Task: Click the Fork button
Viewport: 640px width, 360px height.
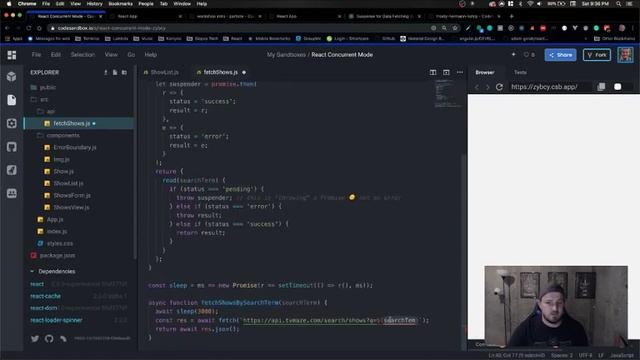Action: pyautogui.click(x=597, y=55)
